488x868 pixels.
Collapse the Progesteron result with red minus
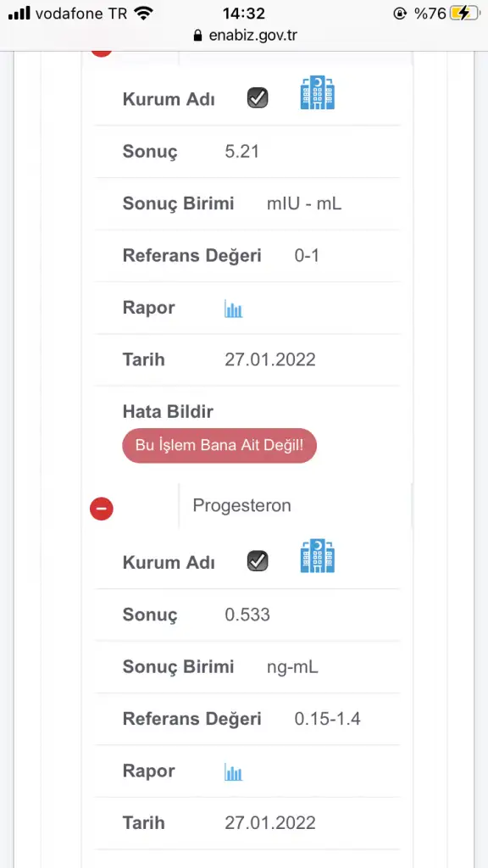point(102,509)
